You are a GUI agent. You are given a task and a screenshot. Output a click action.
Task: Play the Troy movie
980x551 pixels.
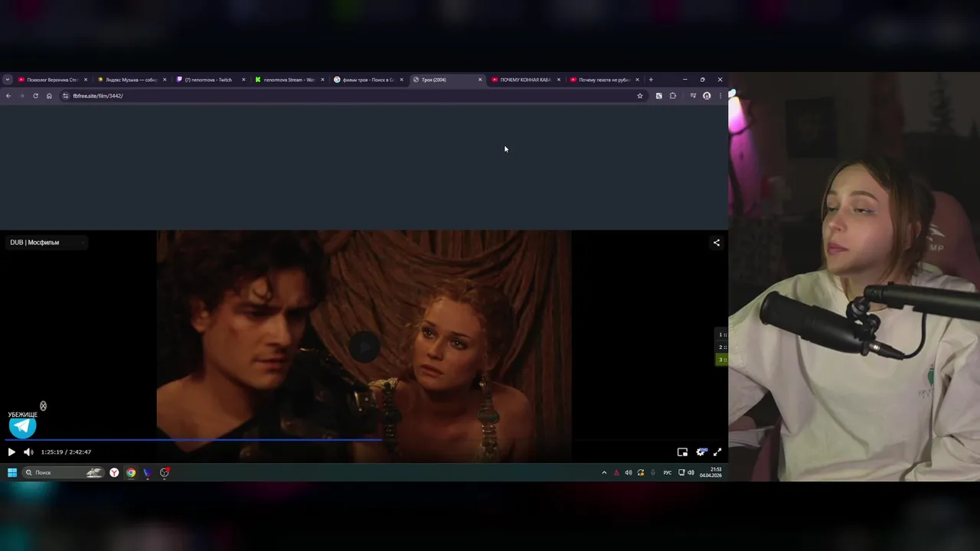coord(11,452)
